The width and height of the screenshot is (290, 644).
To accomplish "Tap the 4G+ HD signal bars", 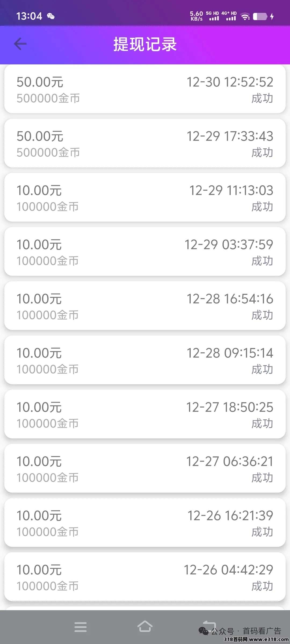I will 230,16.
